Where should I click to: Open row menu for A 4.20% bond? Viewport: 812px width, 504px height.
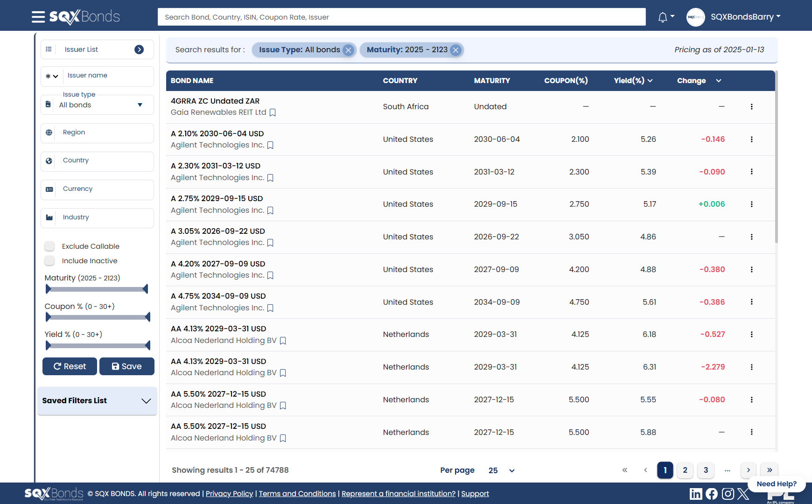pos(751,269)
